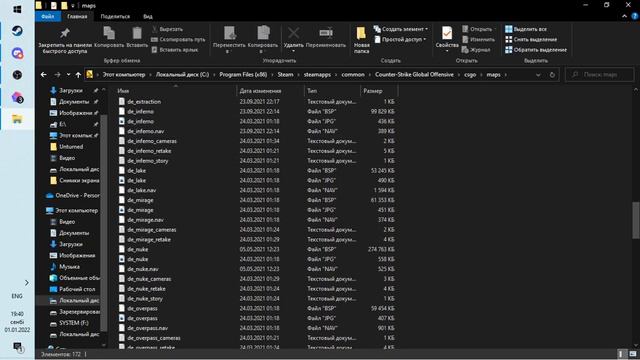This screenshot has height=360, width=640.
Task: Go up one folder level arrow
Action: 78,75
